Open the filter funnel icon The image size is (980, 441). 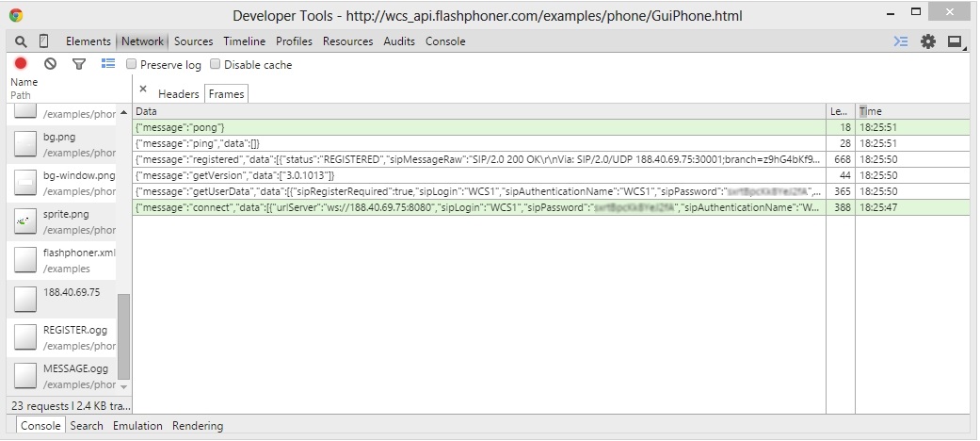[79, 64]
